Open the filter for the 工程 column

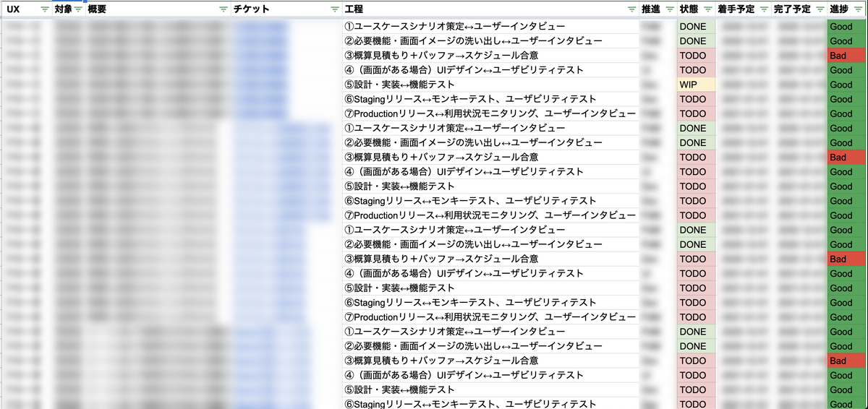[x=631, y=10]
